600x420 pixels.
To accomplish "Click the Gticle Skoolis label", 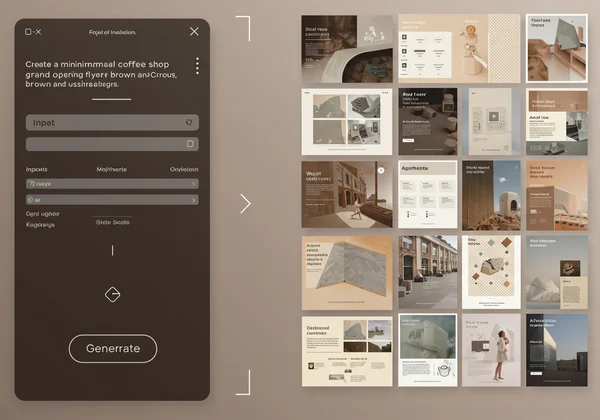I will pos(112,222).
